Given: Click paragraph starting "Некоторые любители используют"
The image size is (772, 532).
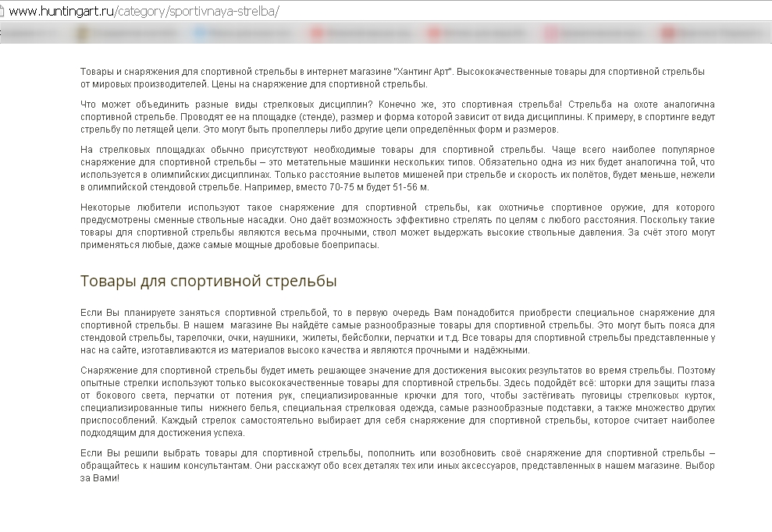Looking at the screenshot, I should tap(397, 226).
